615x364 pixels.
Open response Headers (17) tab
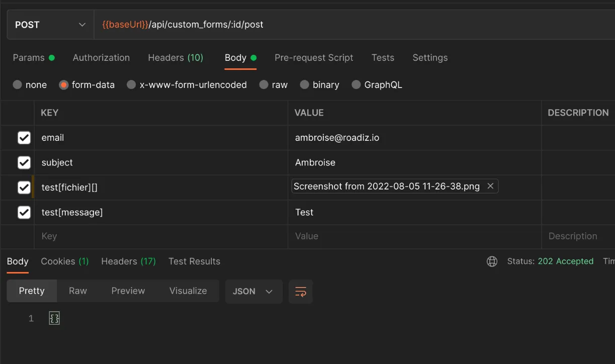coord(128,261)
